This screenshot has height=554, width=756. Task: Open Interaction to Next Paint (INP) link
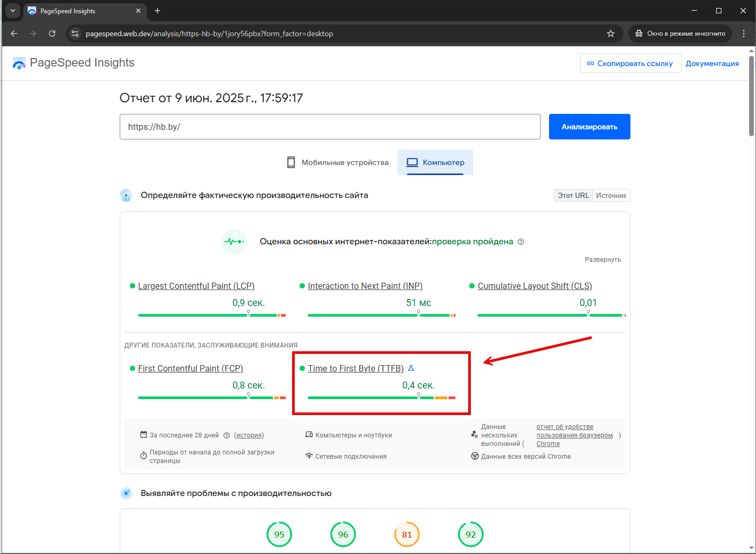(x=365, y=286)
